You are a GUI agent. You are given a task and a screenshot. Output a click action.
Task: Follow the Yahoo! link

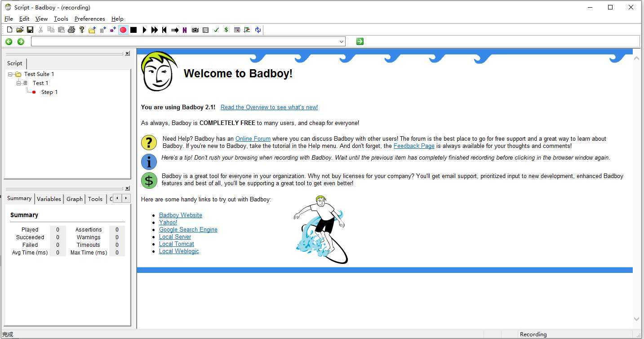click(168, 223)
